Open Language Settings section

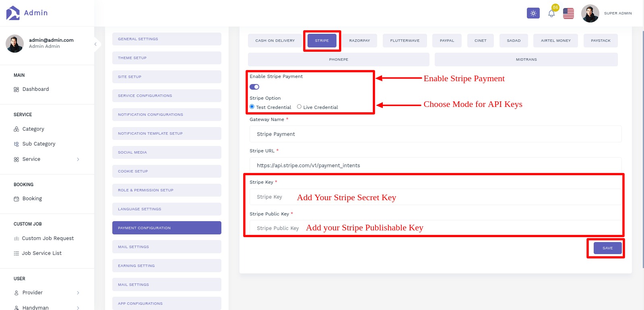167,209
